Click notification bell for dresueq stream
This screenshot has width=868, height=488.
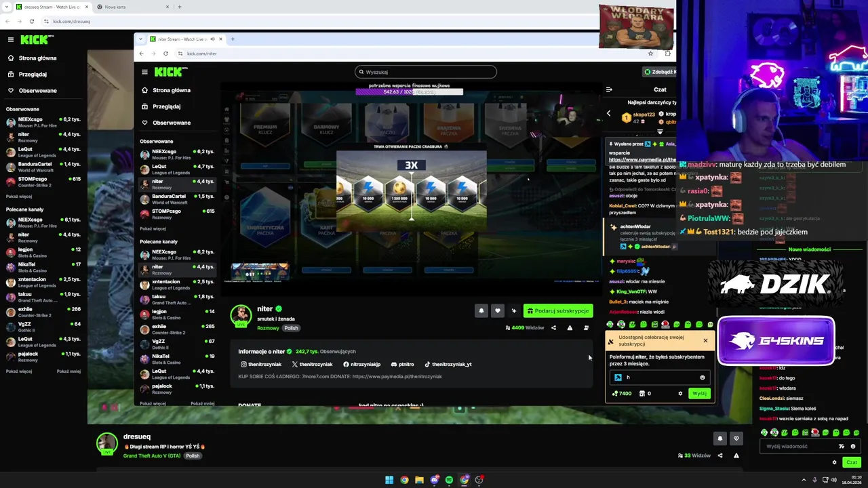[720, 439]
